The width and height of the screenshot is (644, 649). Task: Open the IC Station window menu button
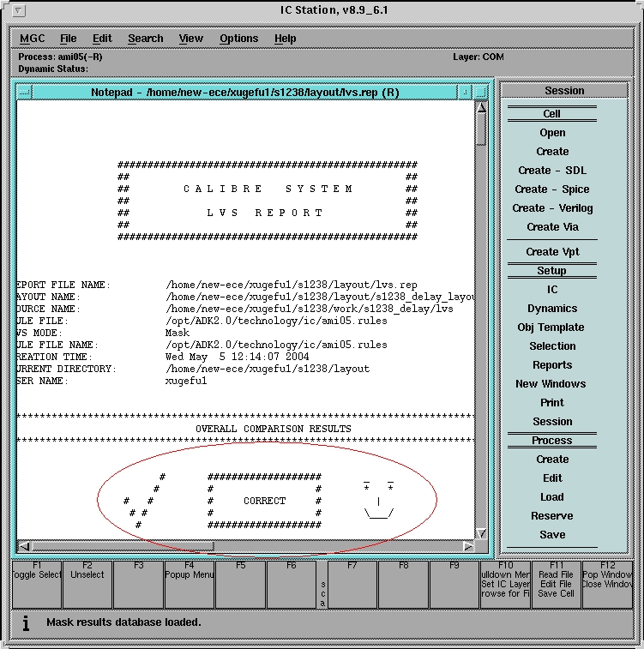coord(21,10)
